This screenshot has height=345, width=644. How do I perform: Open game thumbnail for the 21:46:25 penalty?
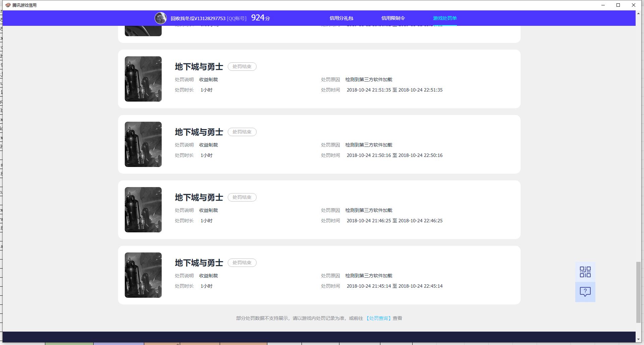pos(143,210)
